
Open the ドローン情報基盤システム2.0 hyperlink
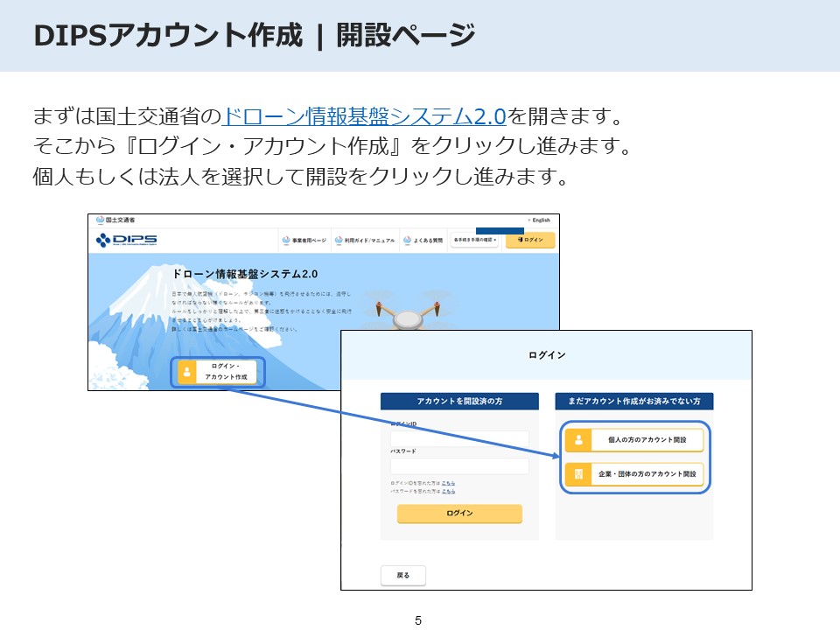click(x=364, y=115)
